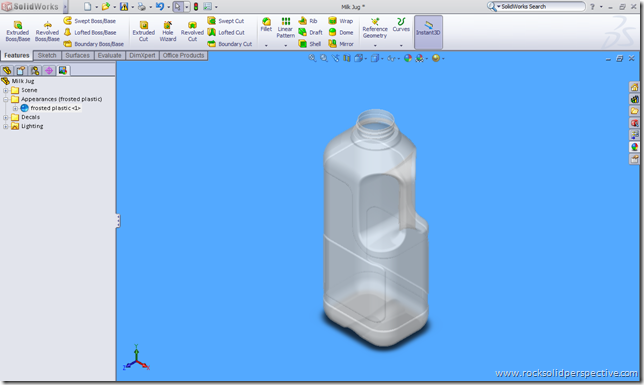Use the Mirror feature

pyautogui.click(x=341, y=44)
